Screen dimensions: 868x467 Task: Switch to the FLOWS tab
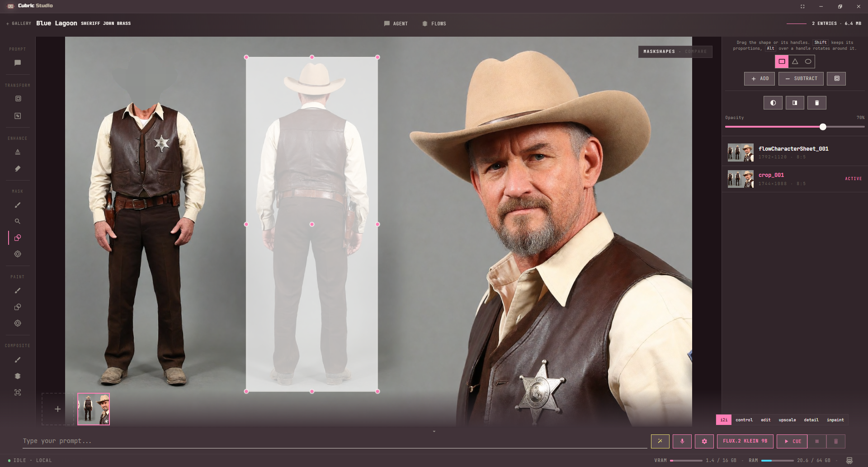434,24
